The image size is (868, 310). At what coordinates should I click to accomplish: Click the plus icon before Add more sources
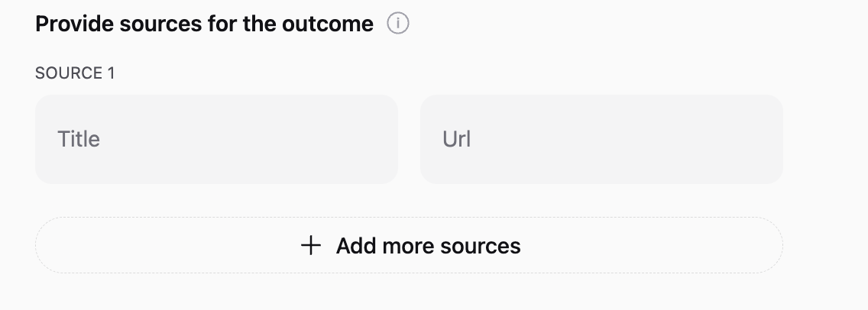click(x=310, y=246)
